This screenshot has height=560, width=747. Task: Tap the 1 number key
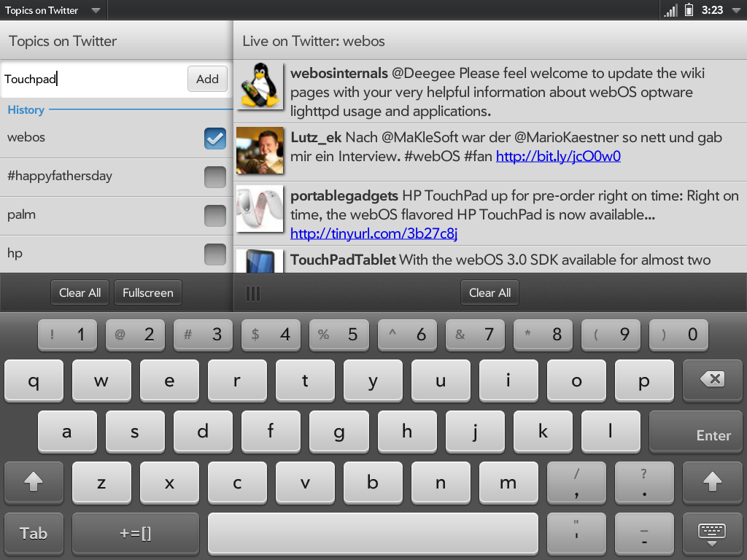click(x=67, y=335)
